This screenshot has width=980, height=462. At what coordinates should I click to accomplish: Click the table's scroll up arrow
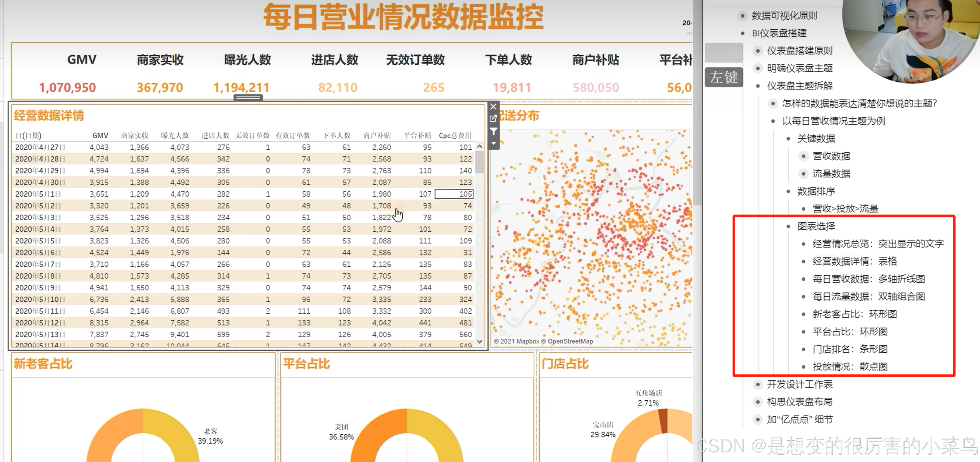click(480, 147)
